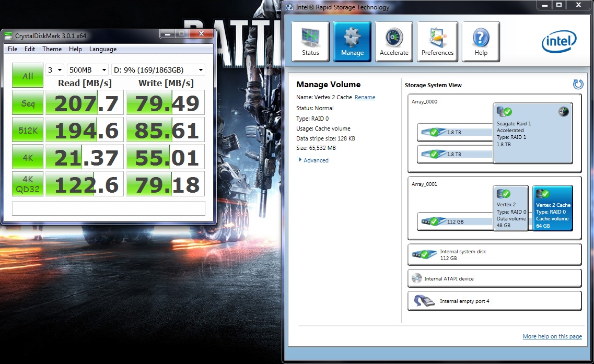Minimize the CrystalDiskMark window

[x=168, y=34]
